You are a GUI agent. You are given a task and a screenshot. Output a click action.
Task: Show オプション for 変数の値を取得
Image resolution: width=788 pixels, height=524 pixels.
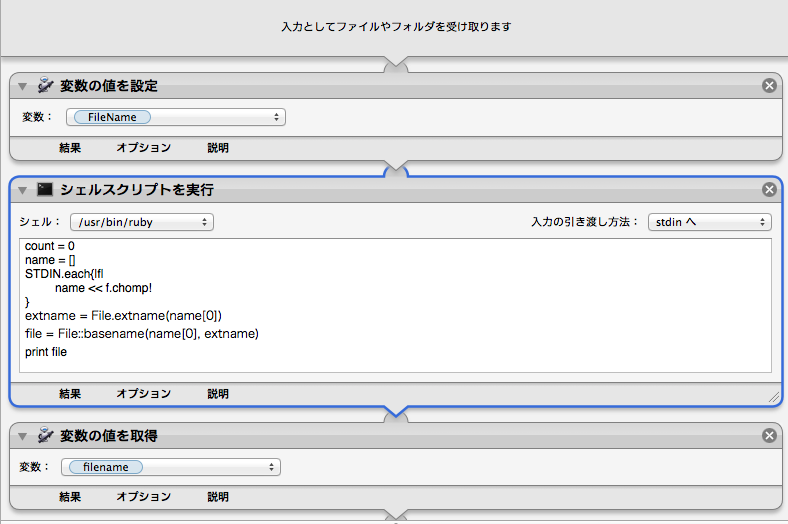144,496
